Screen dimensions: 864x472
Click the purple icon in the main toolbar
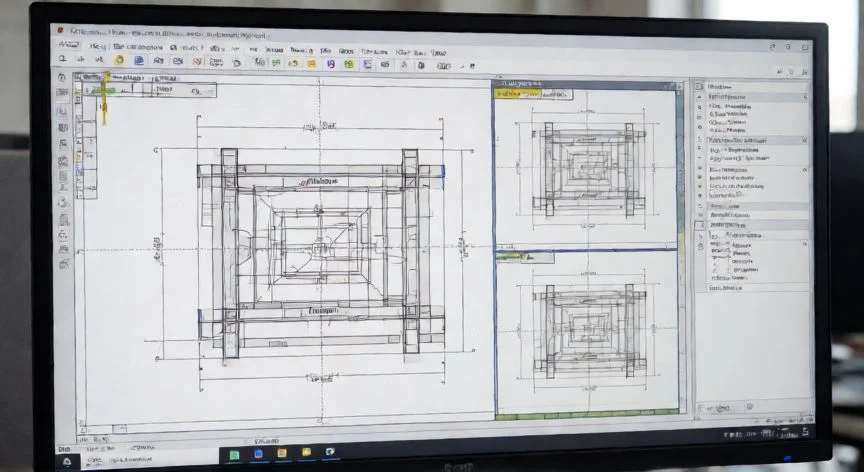click(331, 64)
